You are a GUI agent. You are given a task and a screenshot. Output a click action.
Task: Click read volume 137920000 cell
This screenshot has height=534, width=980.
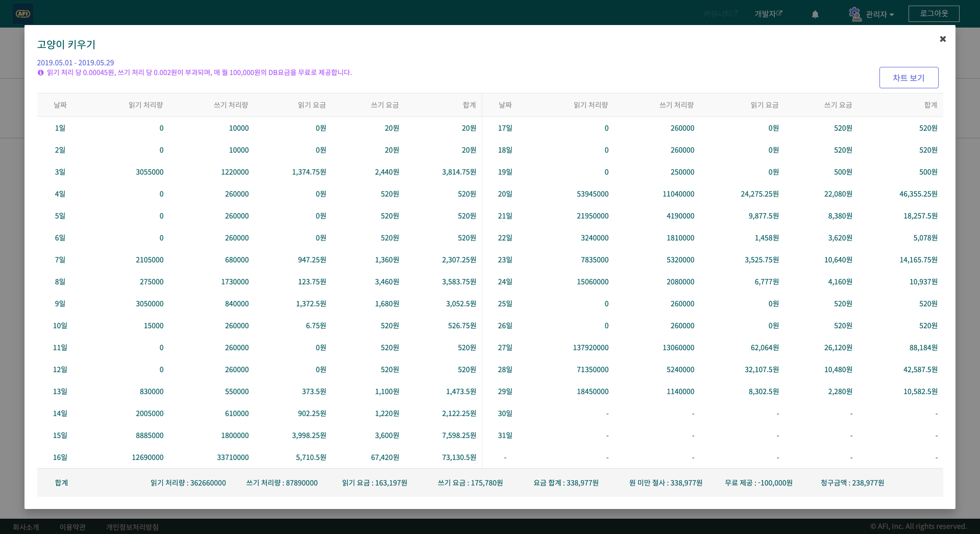591,348
